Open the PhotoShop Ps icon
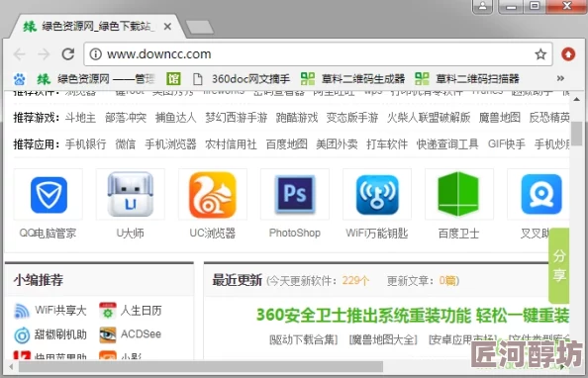 pyautogui.click(x=295, y=194)
